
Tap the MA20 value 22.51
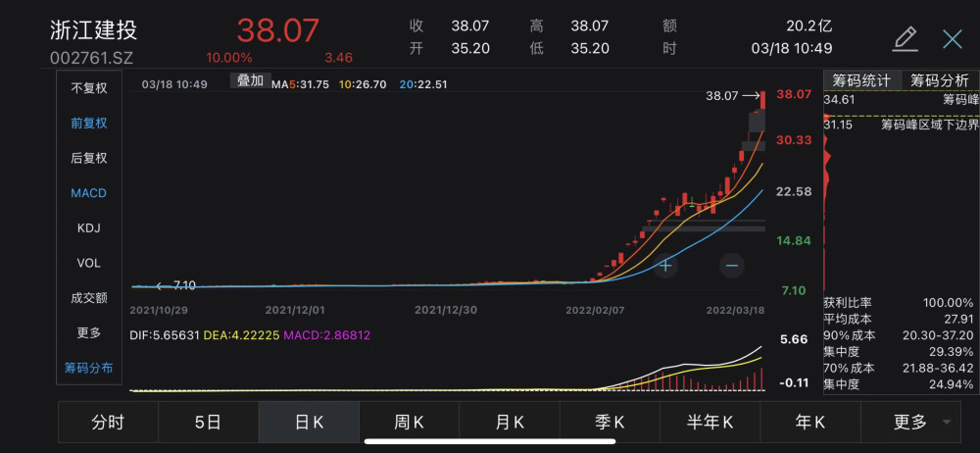click(x=423, y=84)
